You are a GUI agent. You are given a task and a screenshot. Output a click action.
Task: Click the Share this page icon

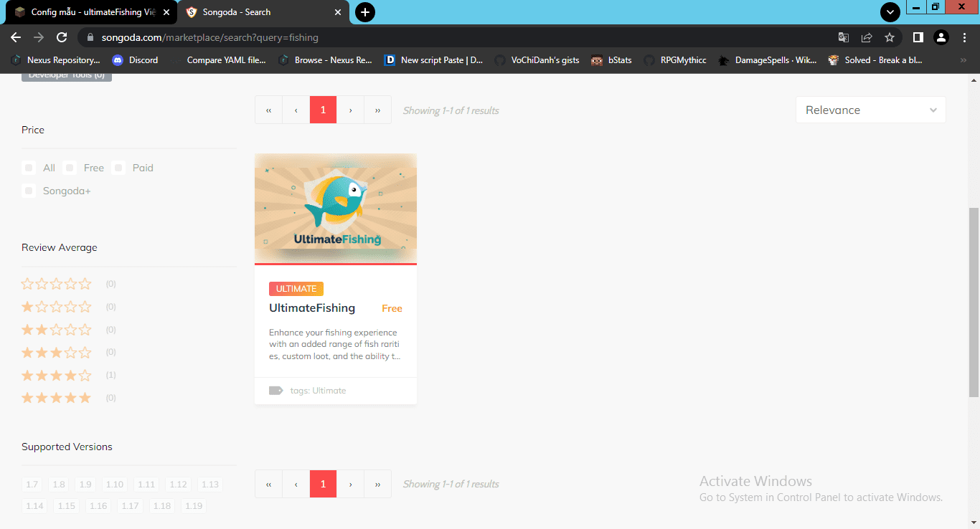tap(867, 37)
